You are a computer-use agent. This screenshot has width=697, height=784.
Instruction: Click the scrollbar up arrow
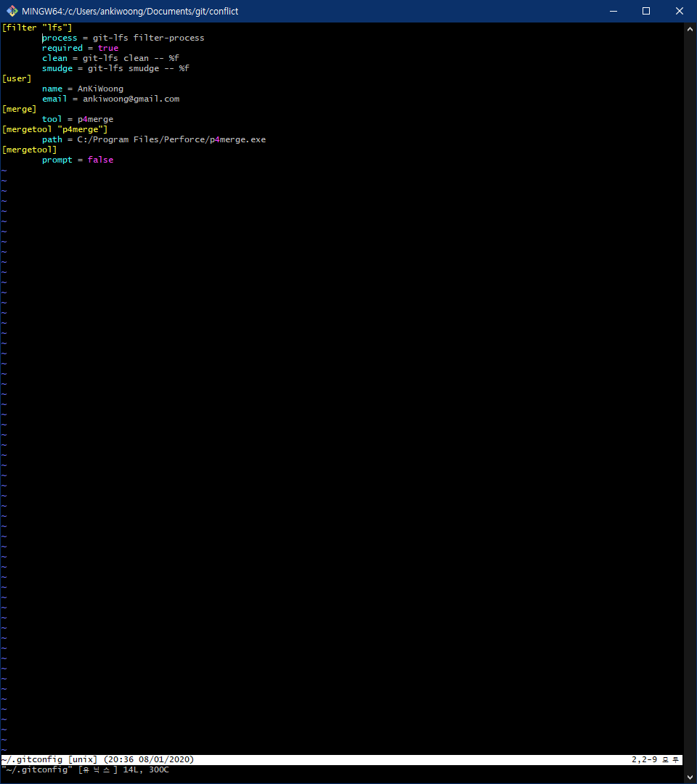(690, 28)
